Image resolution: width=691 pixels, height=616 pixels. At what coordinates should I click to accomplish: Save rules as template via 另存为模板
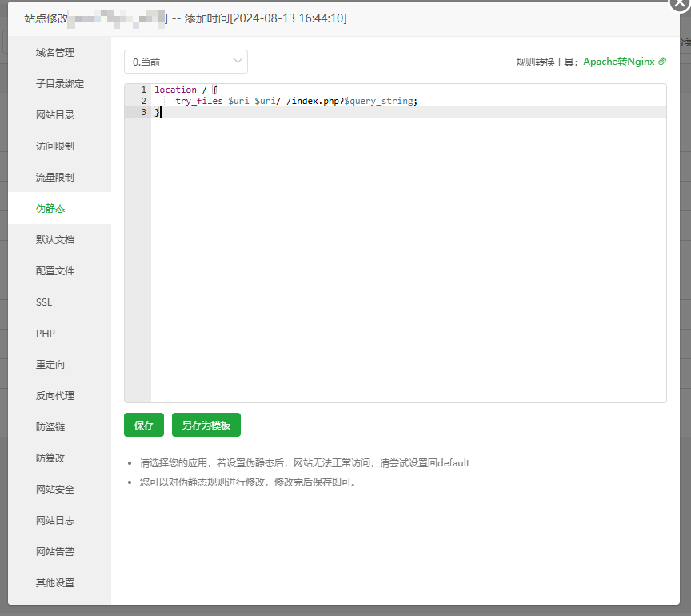click(x=206, y=425)
